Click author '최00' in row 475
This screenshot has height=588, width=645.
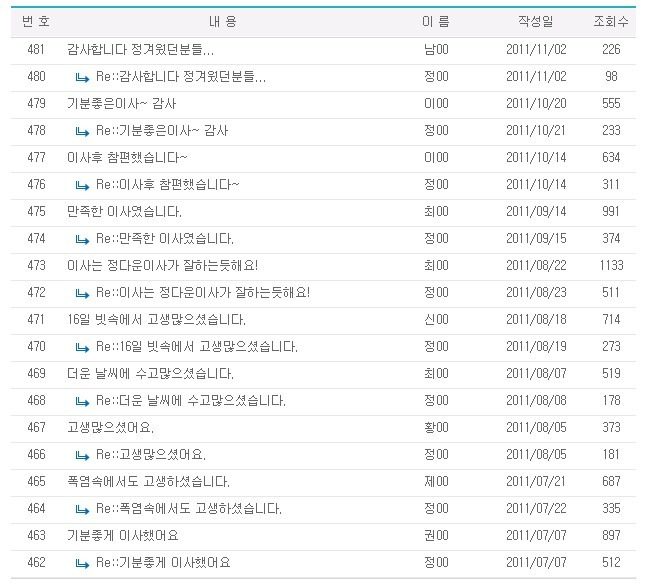[436, 211]
